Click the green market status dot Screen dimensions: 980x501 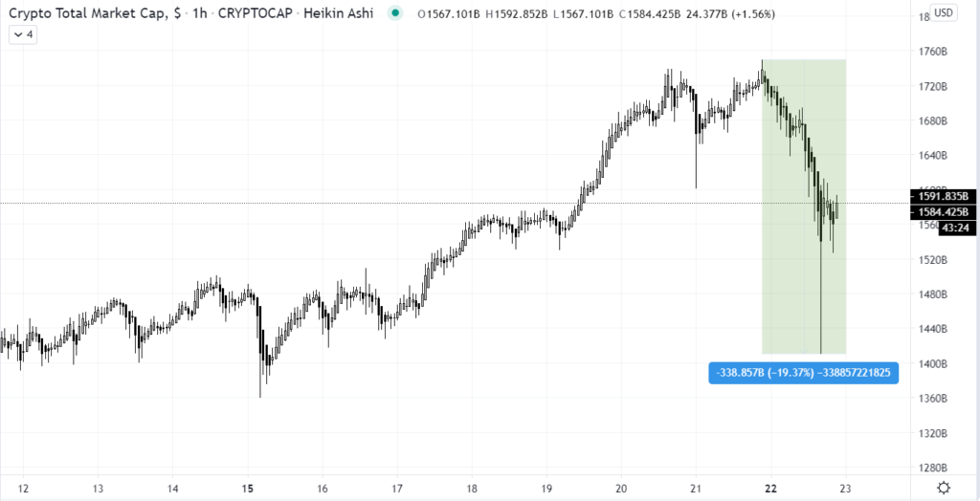[x=394, y=13]
